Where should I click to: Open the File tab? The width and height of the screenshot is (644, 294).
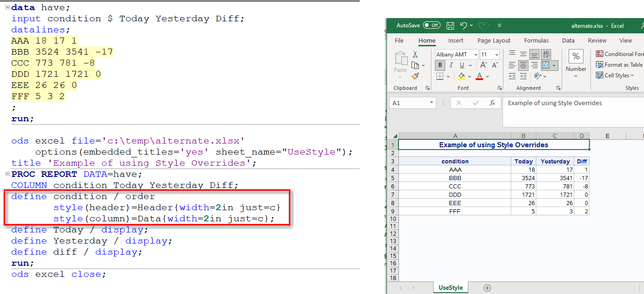[399, 41]
